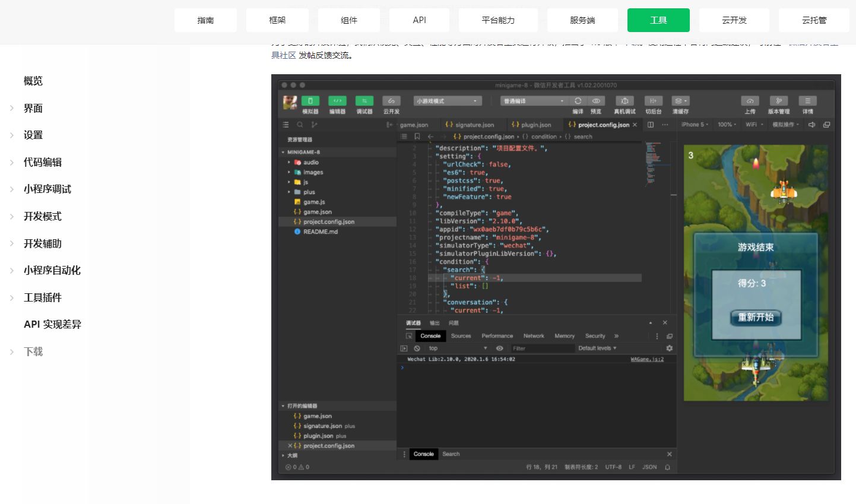
Task: Open the 100% zoom dropdown
Action: coord(727,125)
